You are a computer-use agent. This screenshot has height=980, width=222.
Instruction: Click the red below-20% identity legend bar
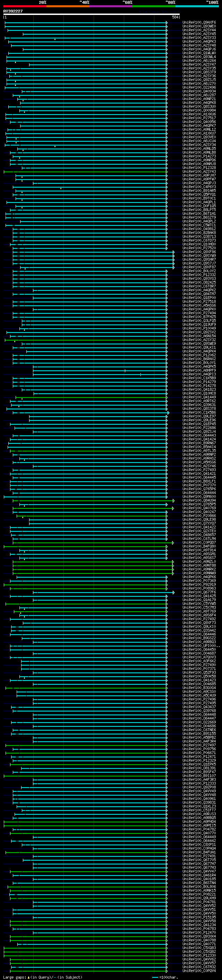(25, 6)
